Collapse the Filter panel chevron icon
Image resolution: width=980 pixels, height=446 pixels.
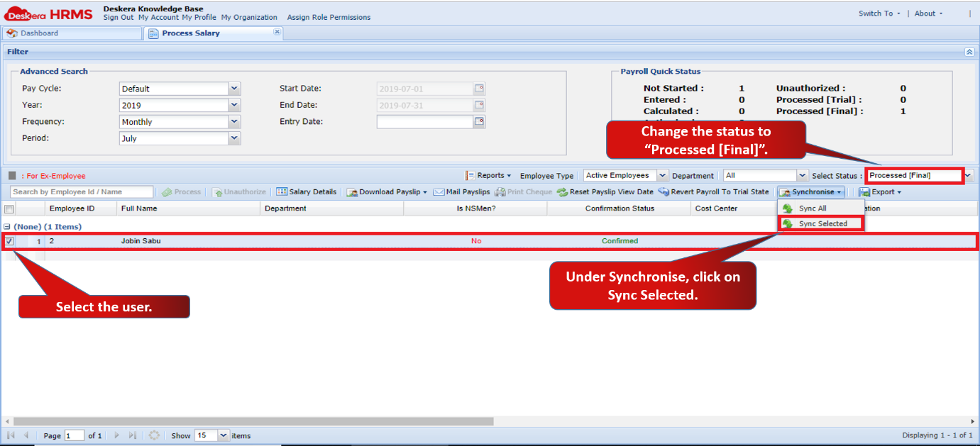click(969, 52)
